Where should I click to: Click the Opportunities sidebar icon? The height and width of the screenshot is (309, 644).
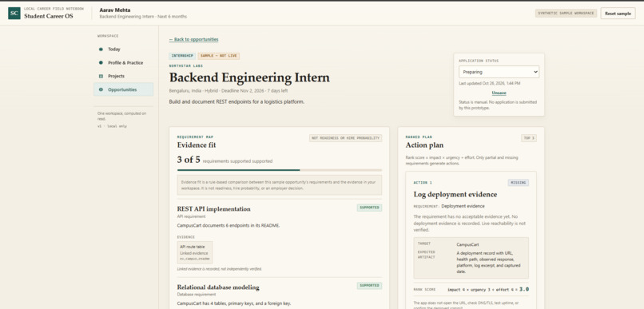101,89
